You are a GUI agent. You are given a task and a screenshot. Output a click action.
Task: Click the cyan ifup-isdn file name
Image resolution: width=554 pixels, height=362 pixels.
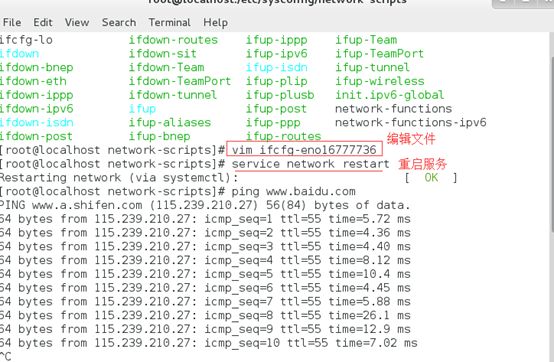coord(277,67)
